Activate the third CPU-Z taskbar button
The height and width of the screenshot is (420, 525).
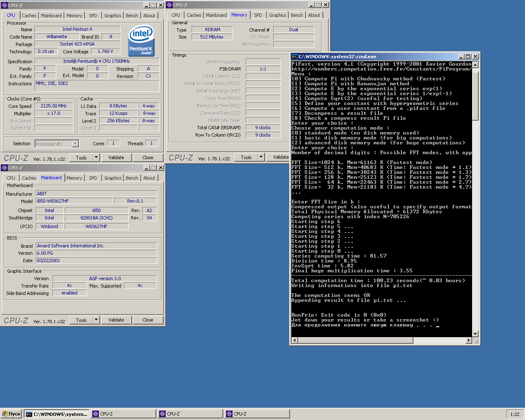click(x=257, y=414)
